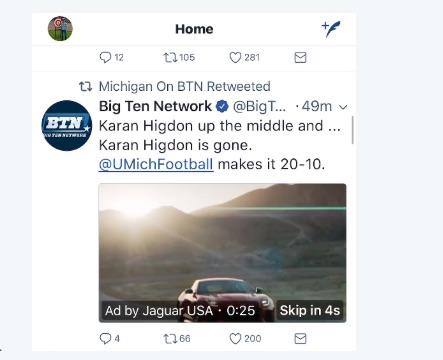Share top tweet via direct message envelope
The width and height of the screenshot is (443, 360).
(300, 57)
